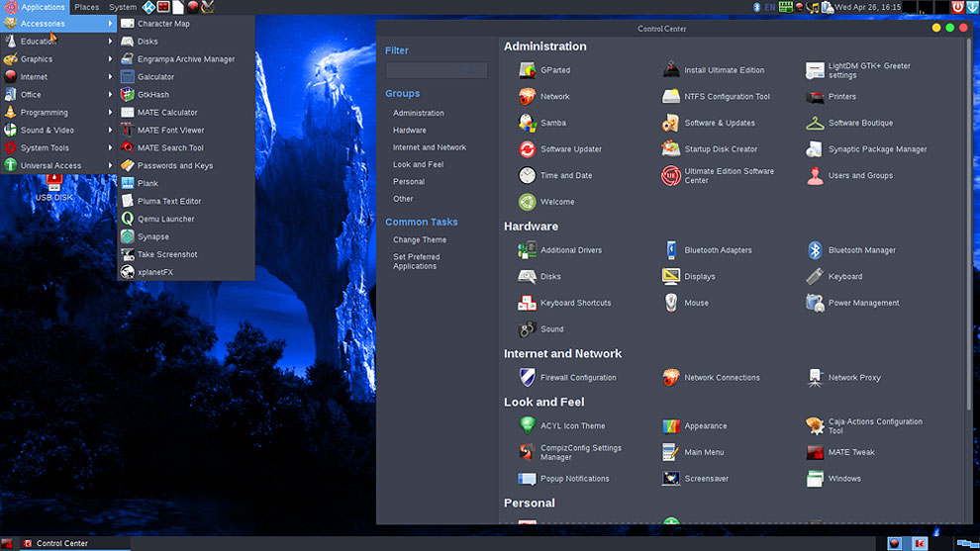Expand the System Tools submenu
The image size is (980, 551).
(58, 148)
